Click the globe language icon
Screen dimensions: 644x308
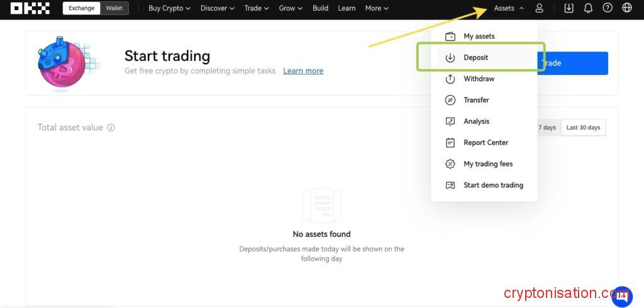pyautogui.click(x=626, y=8)
